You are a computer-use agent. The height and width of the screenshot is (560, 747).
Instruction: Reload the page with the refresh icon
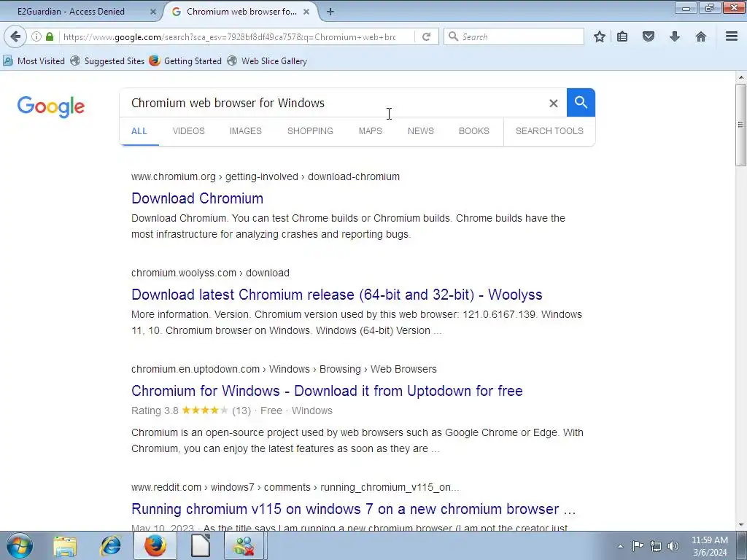[426, 36]
